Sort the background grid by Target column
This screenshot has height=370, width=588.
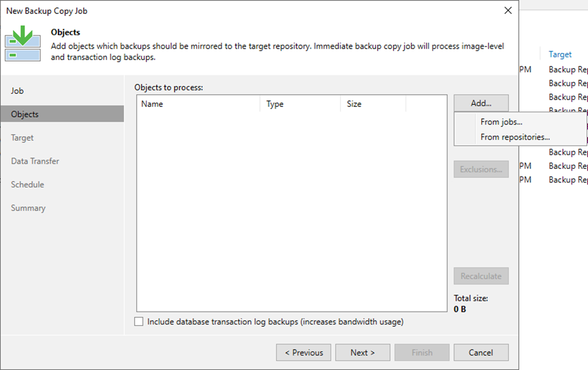pyautogui.click(x=559, y=54)
